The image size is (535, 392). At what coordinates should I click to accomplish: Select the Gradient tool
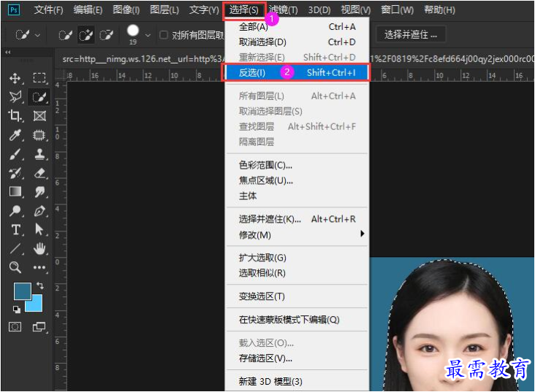[15, 191]
